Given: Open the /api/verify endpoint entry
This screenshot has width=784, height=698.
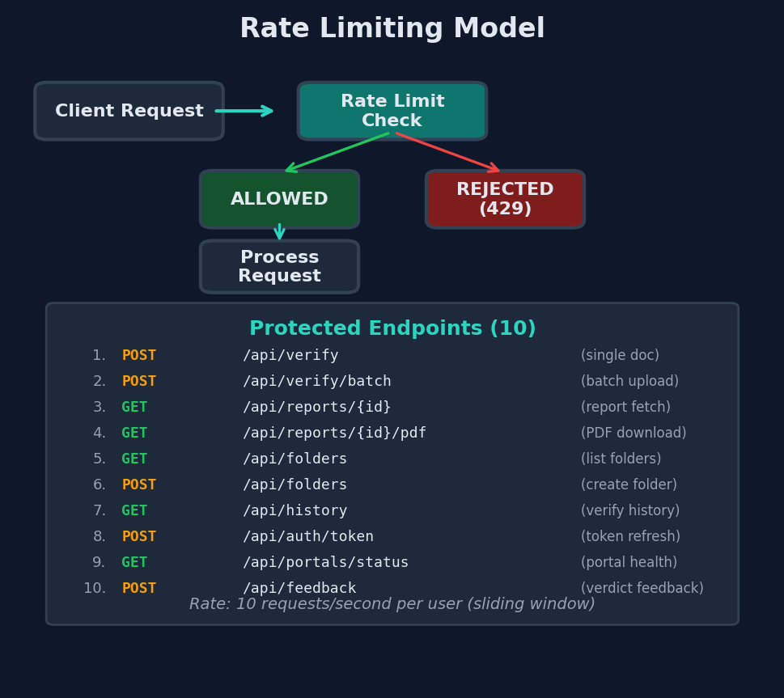Looking at the screenshot, I should pyautogui.click(x=290, y=354).
